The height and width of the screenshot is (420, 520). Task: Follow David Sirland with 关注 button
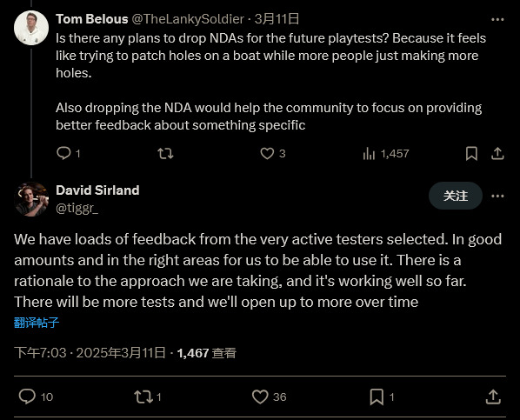pos(456,196)
